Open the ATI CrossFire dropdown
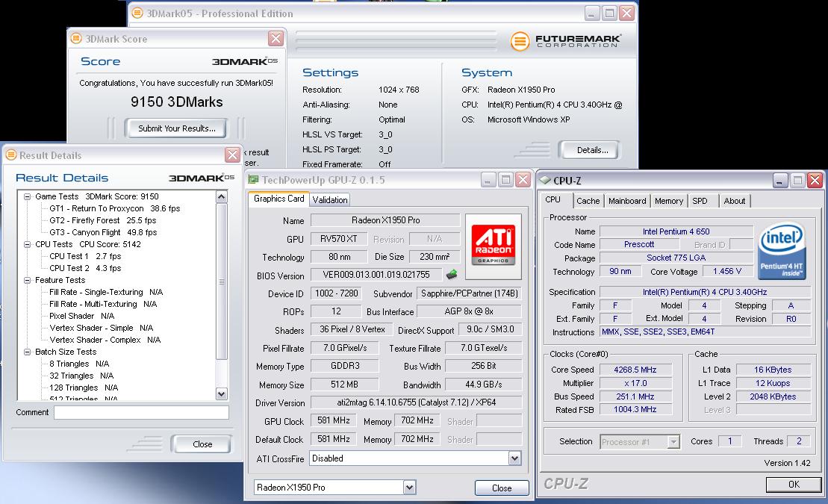Image resolution: width=828 pixels, height=504 pixels. [514, 458]
